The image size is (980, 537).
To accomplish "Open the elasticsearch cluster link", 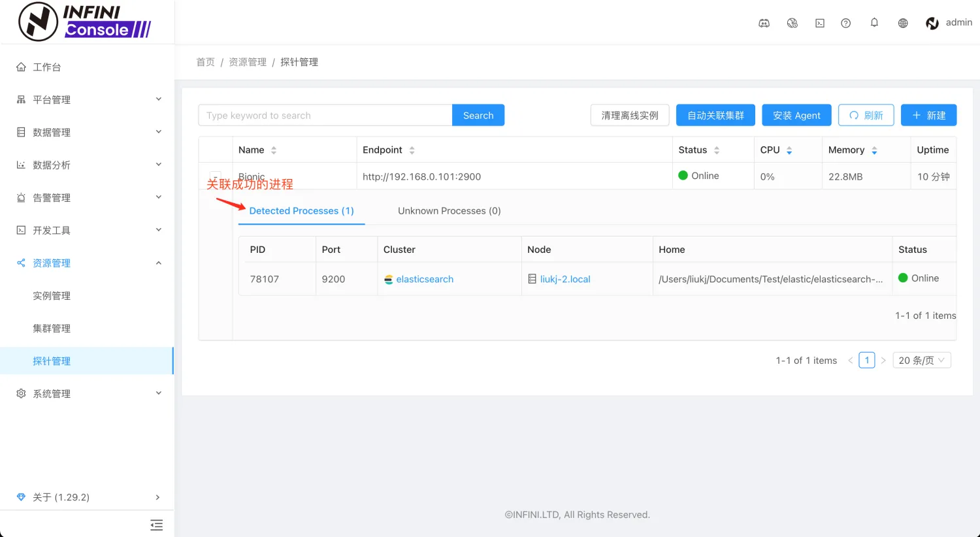I will (x=425, y=279).
